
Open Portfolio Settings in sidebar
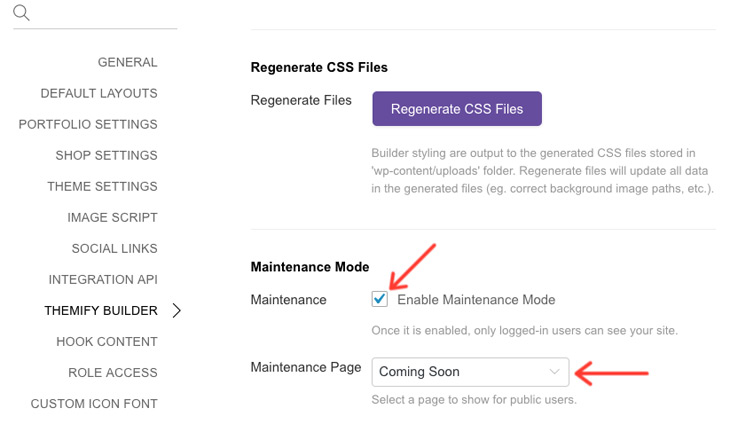[x=88, y=124]
